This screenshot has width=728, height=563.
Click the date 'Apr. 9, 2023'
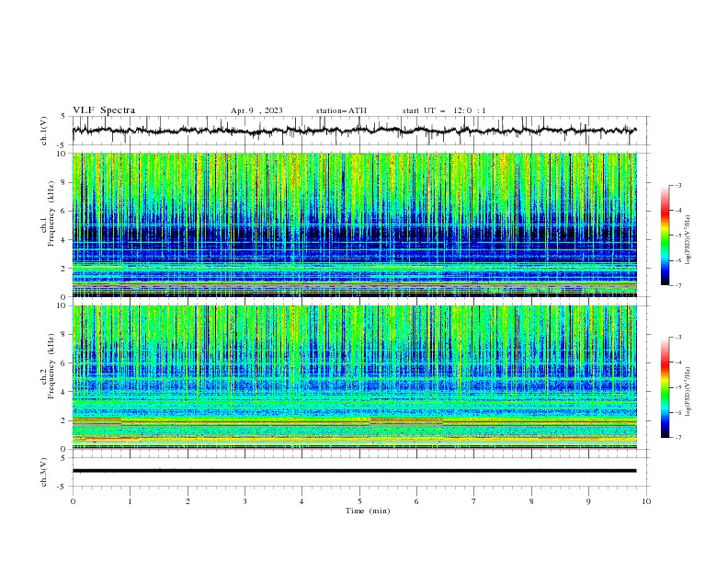[256, 110]
